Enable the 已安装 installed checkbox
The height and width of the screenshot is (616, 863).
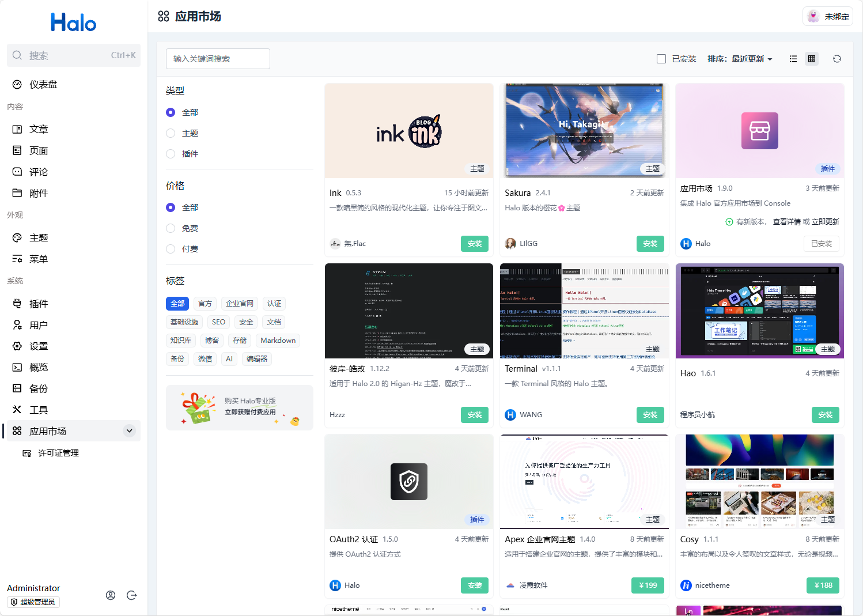click(661, 59)
